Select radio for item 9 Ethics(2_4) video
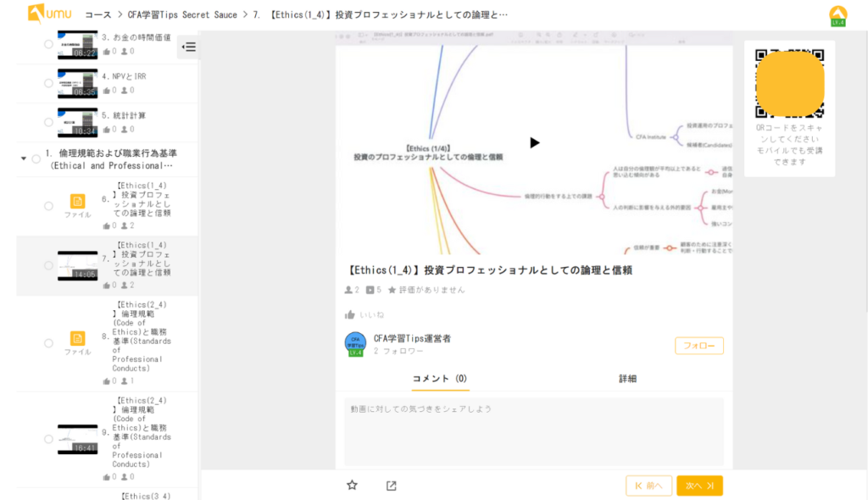Screen dimensions: 868x500 coord(48,439)
